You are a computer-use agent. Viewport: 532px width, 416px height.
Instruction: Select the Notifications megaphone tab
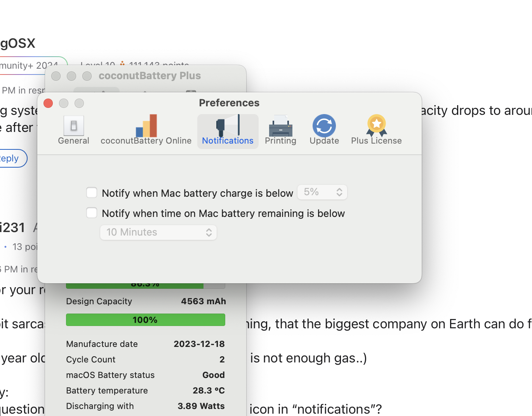pyautogui.click(x=228, y=130)
